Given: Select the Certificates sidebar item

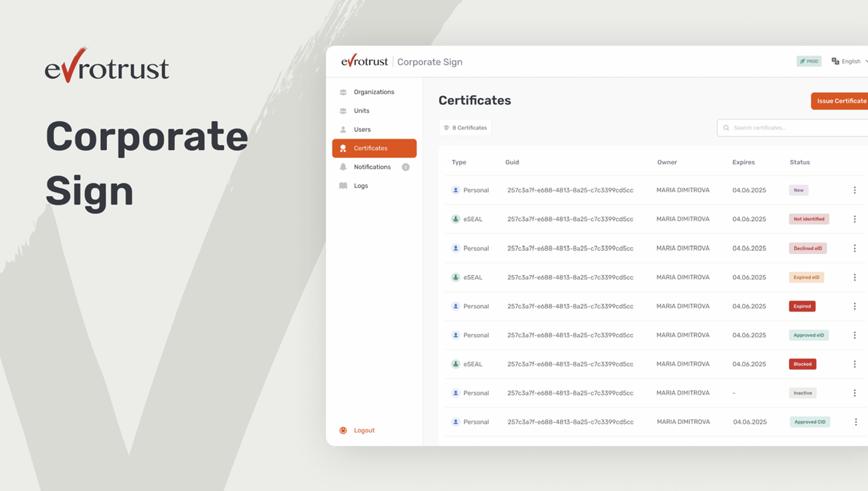Looking at the screenshot, I should (x=374, y=148).
